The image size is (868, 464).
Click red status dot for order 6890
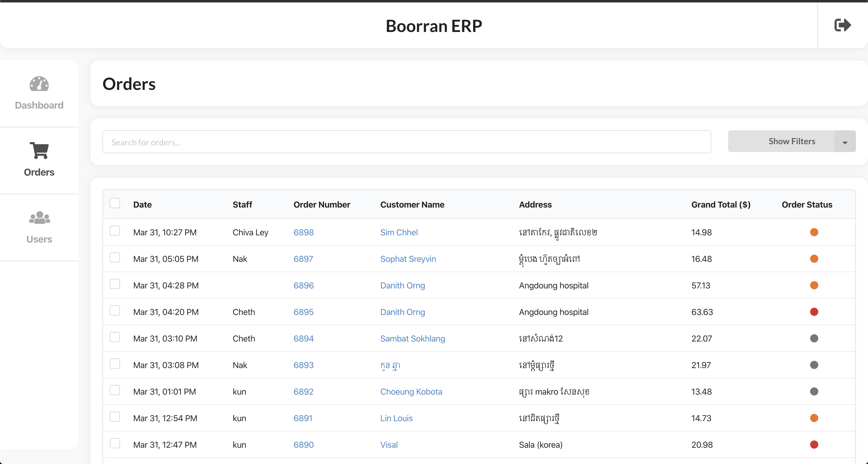click(x=814, y=445)
